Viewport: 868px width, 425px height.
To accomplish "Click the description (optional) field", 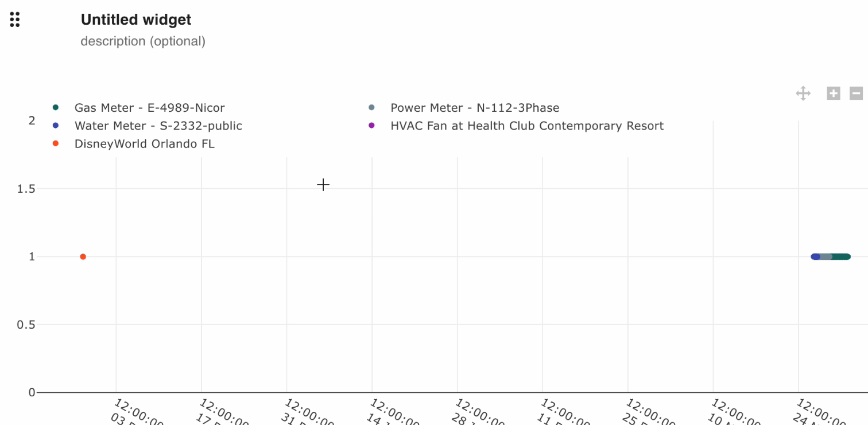I will 143,41.
